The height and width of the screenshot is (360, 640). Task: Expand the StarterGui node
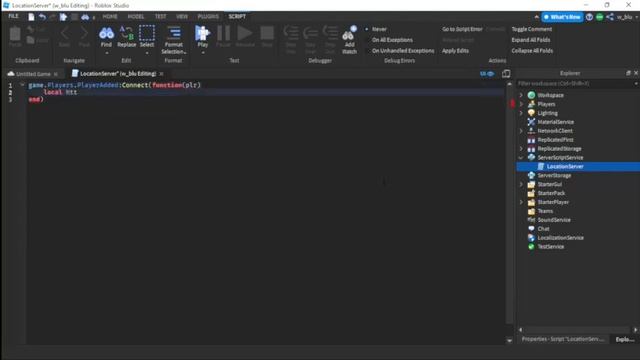[x=521, y=184]
